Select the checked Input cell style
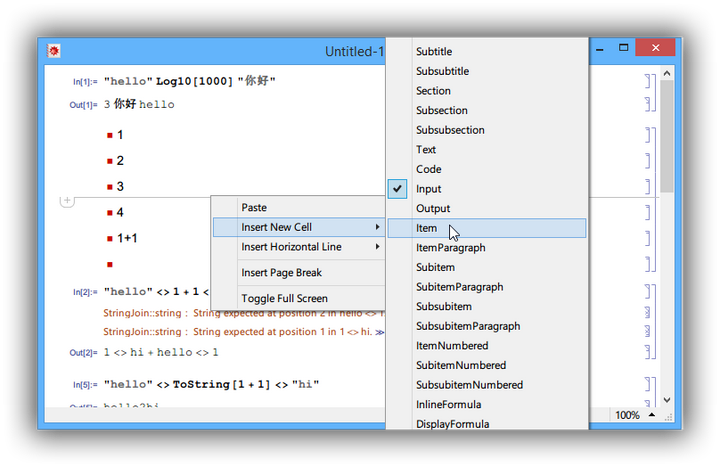Viewport: 720px width, 467px height. pyautogui.click(x=428, y=189)
